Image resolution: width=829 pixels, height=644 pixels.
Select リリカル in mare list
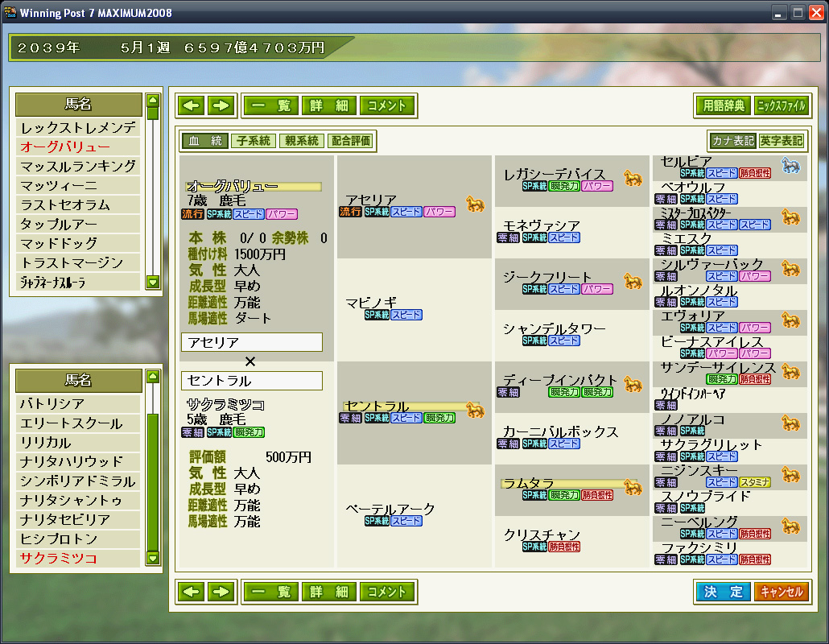pyautogui.click(x=78, y=443)
